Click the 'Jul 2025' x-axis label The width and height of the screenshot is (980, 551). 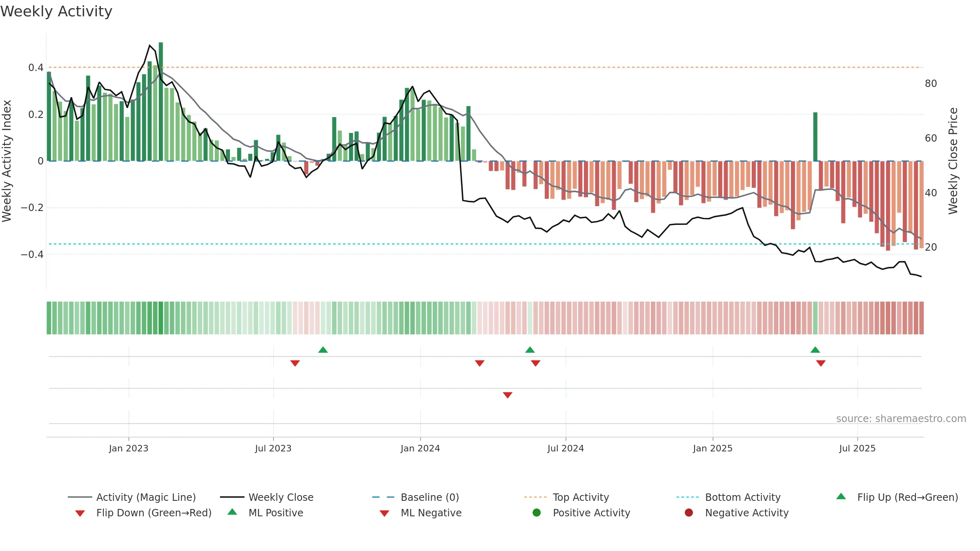point(857,449)
